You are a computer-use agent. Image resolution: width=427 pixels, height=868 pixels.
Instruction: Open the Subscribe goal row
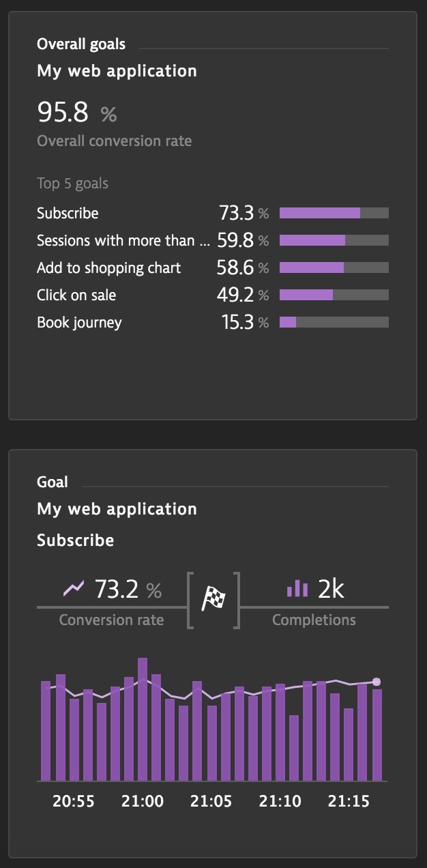tap(213, 213)
